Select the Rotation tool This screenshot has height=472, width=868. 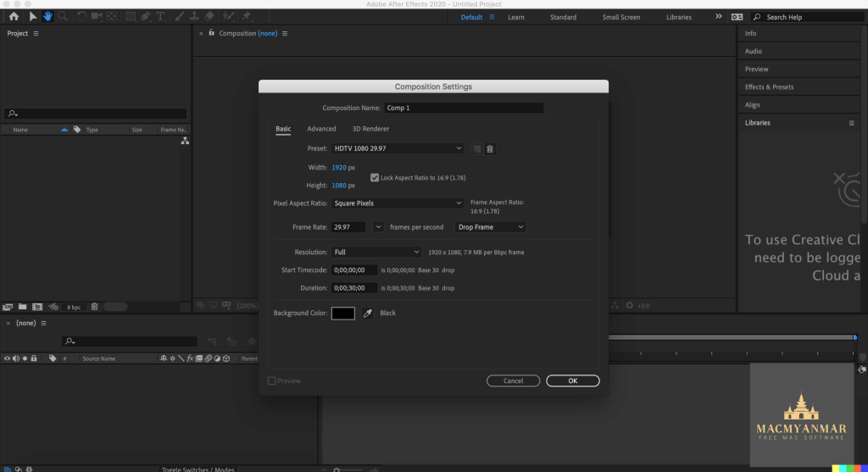pyautogui.click(x=81, y=17)
